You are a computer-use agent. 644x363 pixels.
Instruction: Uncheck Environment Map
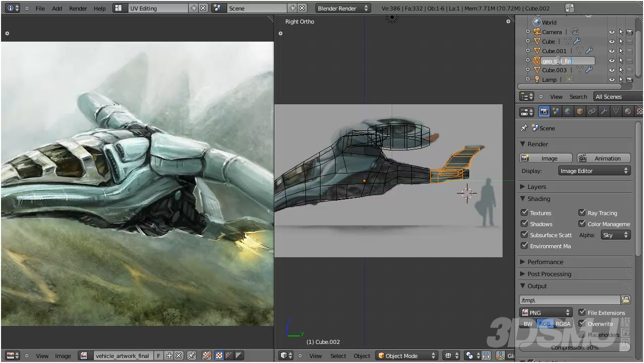[524, 246]
